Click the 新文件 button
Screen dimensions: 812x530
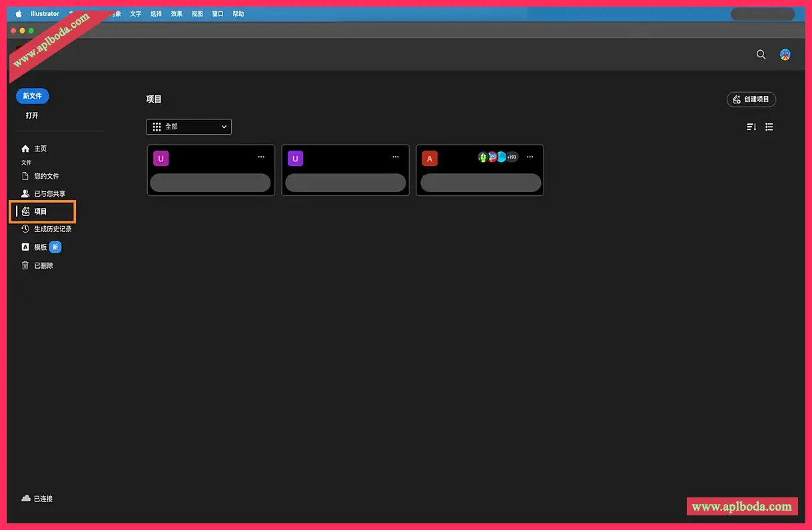(x=33, y=96)
